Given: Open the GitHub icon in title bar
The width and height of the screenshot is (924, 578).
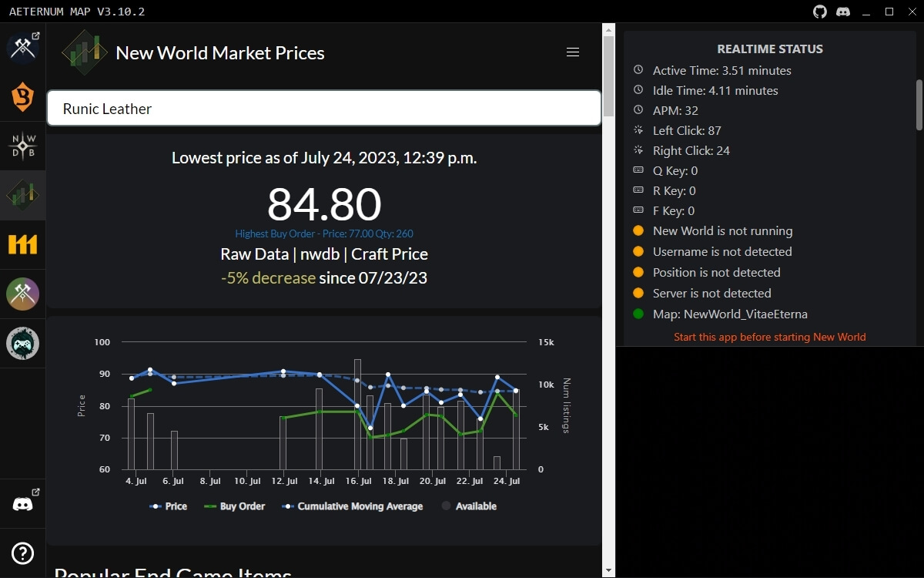Looking at the screenshot, I should click(820, 12).
